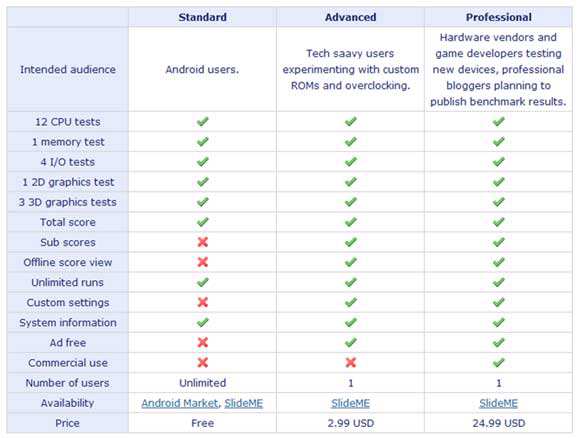
Task: Click the green check for Professional Commercial use
Action: click(499, 363)
